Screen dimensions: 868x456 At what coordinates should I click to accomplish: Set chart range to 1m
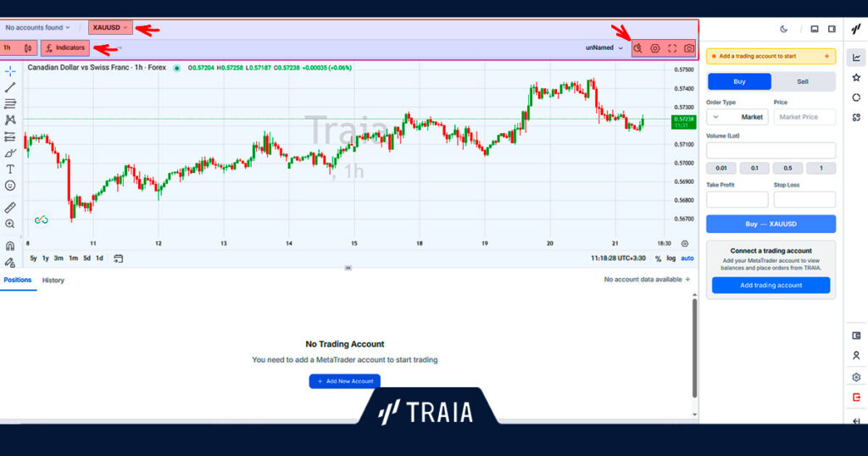(x=73, y=259)
